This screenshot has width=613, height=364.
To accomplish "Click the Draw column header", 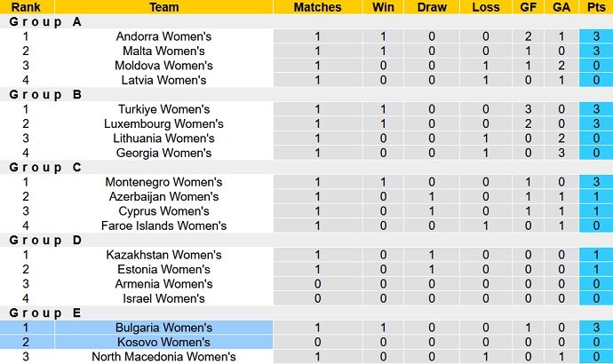I will pos(434,7).
